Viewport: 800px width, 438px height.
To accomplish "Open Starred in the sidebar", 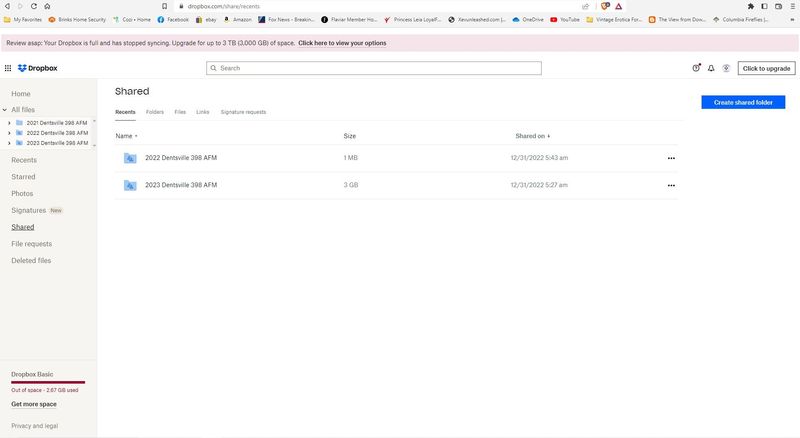I will 23,177.
